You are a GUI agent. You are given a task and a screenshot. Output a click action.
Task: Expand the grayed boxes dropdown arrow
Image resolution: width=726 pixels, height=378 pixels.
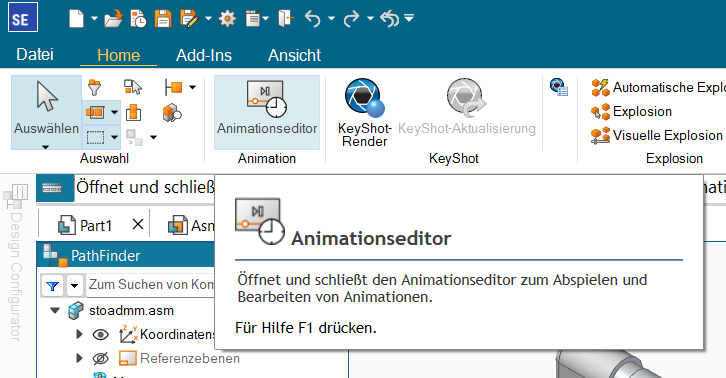pyautogui.click(x=153, y=137)
